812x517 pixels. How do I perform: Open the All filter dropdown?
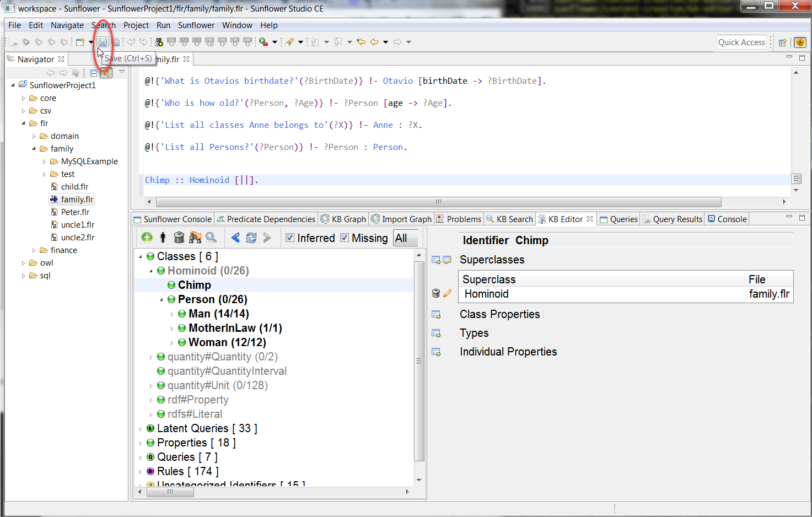(x=406, y=238)
